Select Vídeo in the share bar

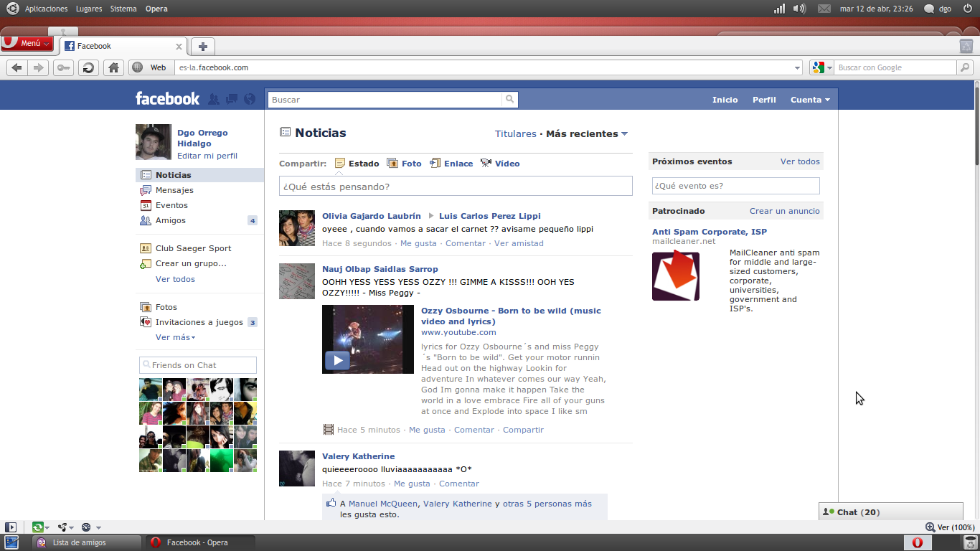tap(500, 164)
